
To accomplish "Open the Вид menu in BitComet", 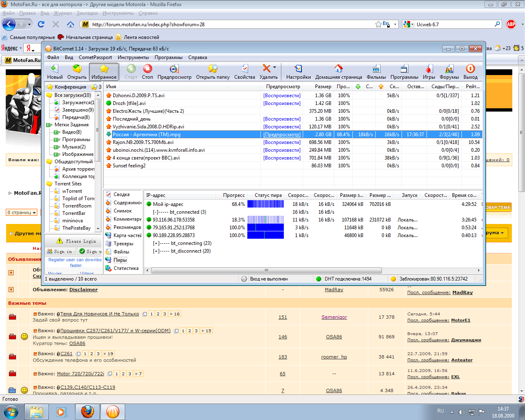I will (x=69, y=57).
